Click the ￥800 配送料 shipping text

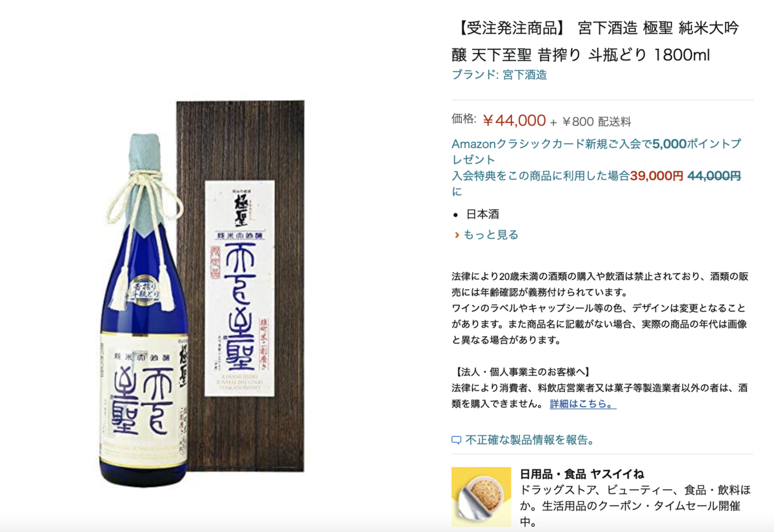pyautogui.click(x=596, y=121)
